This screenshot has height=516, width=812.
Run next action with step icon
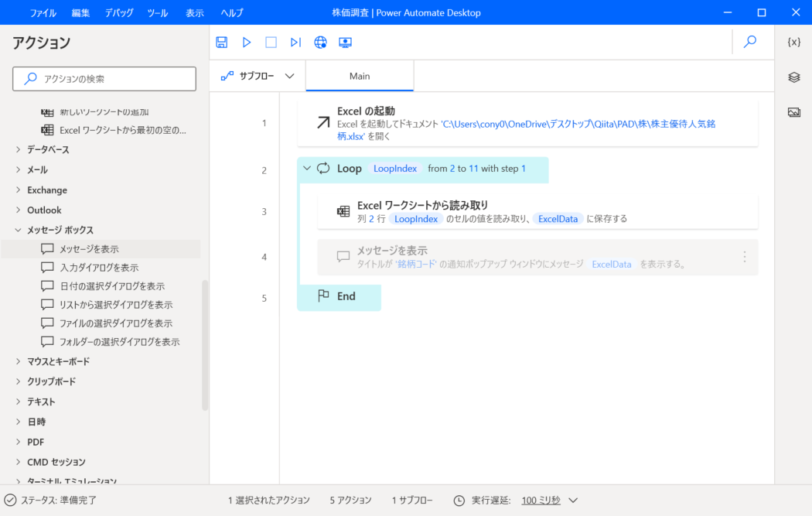pos(295,43)
